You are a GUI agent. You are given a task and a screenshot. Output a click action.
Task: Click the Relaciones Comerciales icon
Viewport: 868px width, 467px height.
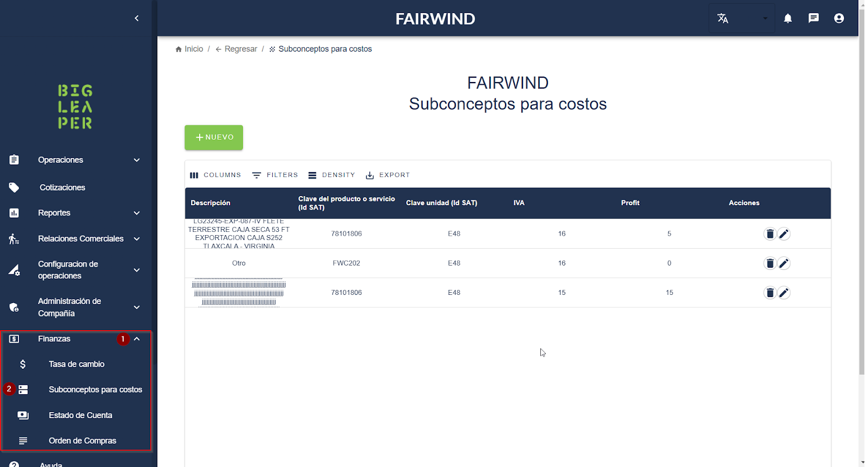14,239
